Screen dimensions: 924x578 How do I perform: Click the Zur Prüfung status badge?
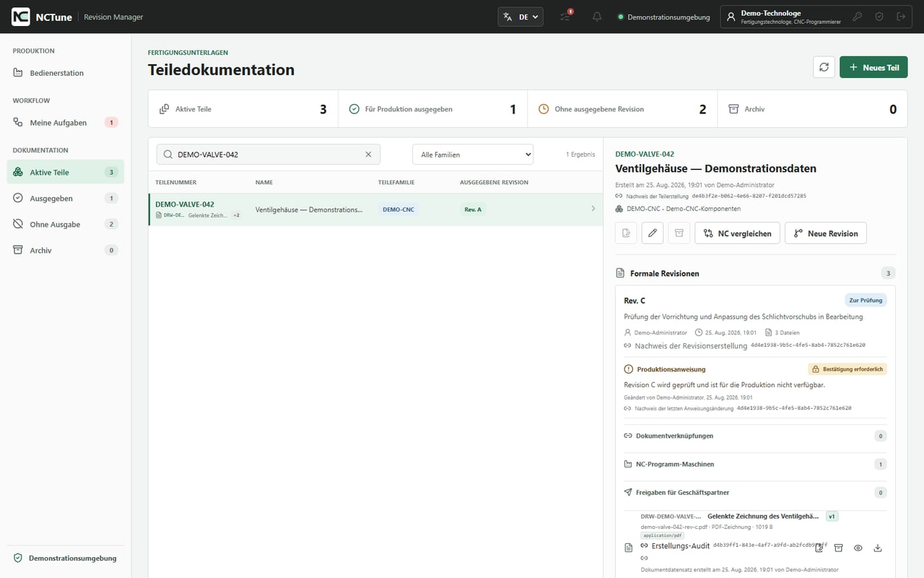(865, 300)
